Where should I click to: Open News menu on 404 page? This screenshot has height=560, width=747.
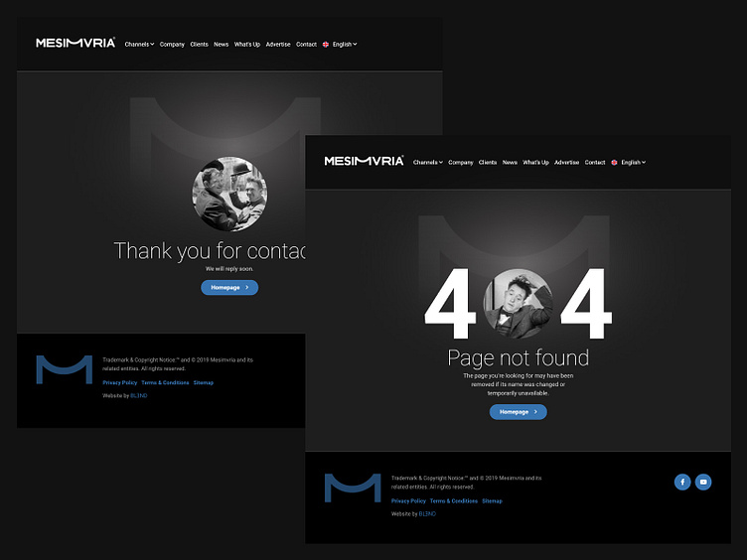(x=510, y=163)
